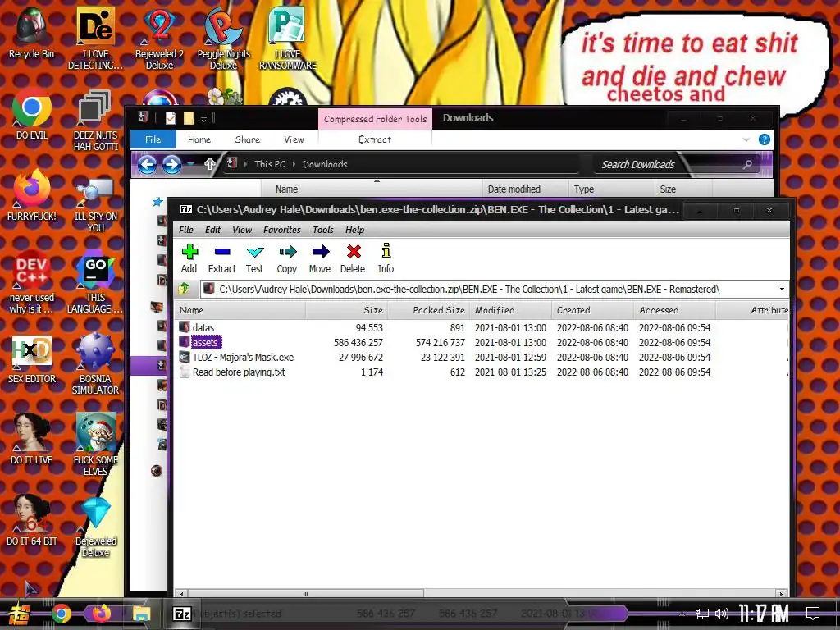The height and width of the screenshot is (630, 840).
Task: Open the 7-Zip Help menu
Action: 354,230
